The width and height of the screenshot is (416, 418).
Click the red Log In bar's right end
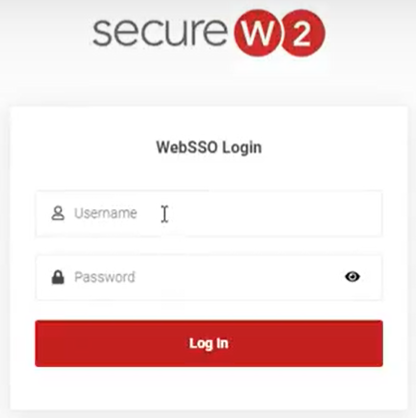(x=365, y=343)
